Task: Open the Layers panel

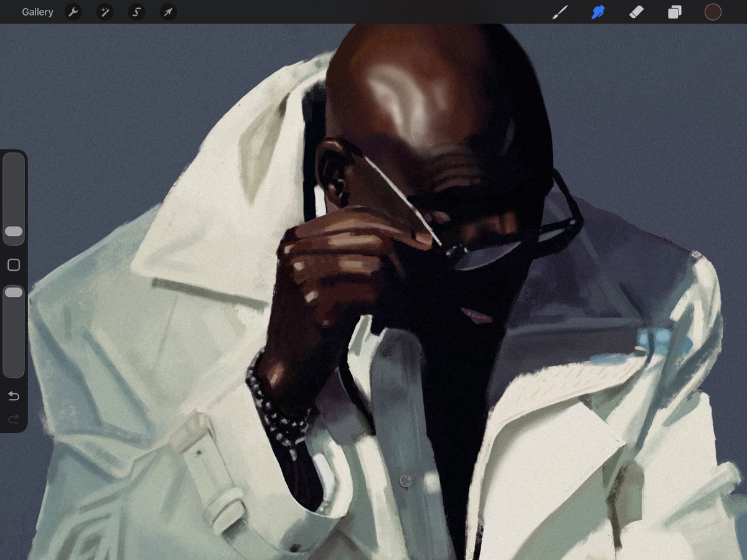Action: pos(675,12)
